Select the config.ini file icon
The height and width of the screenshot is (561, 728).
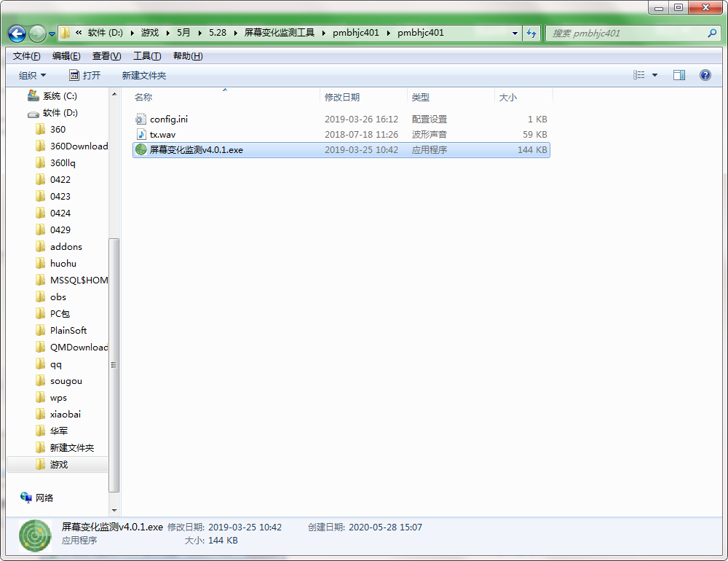(141, 119)
